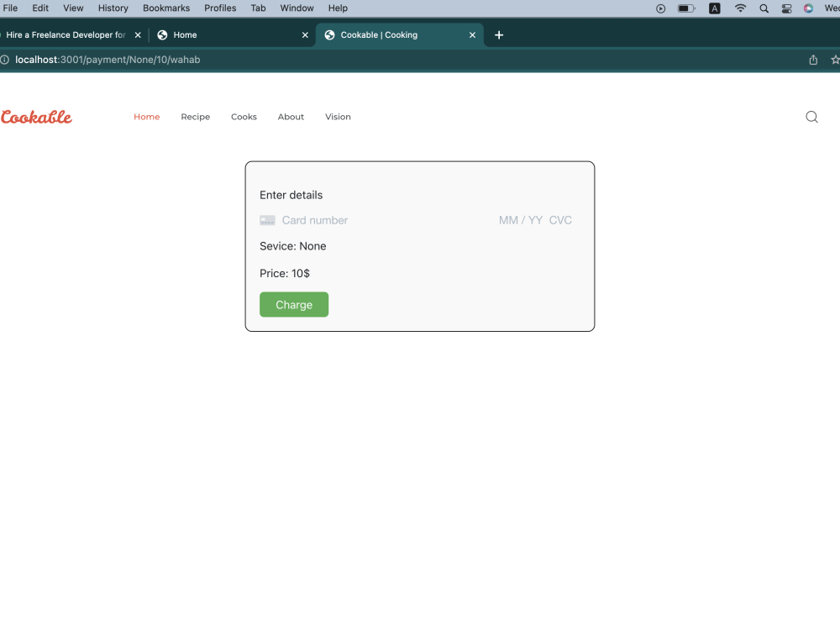This screenshot has width=840, height=630.
Task: Open the View menu
Action: click(x=73, y=8)
